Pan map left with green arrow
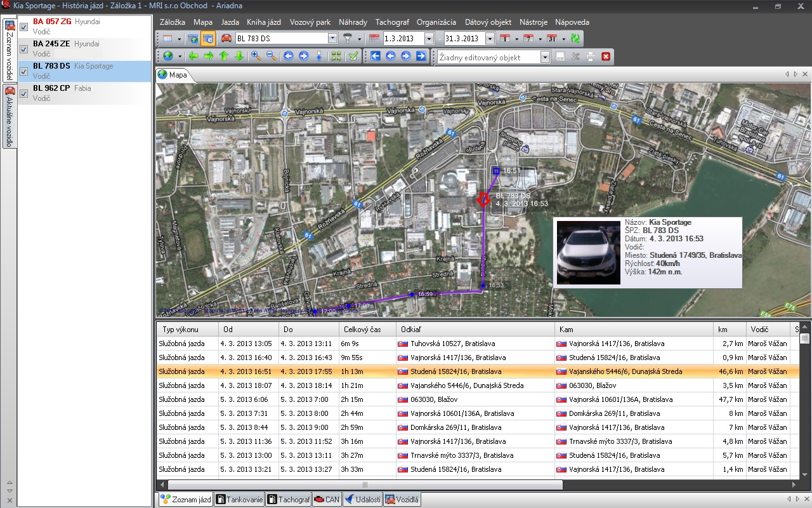The image size is (812, 508). tap(193, 57)
